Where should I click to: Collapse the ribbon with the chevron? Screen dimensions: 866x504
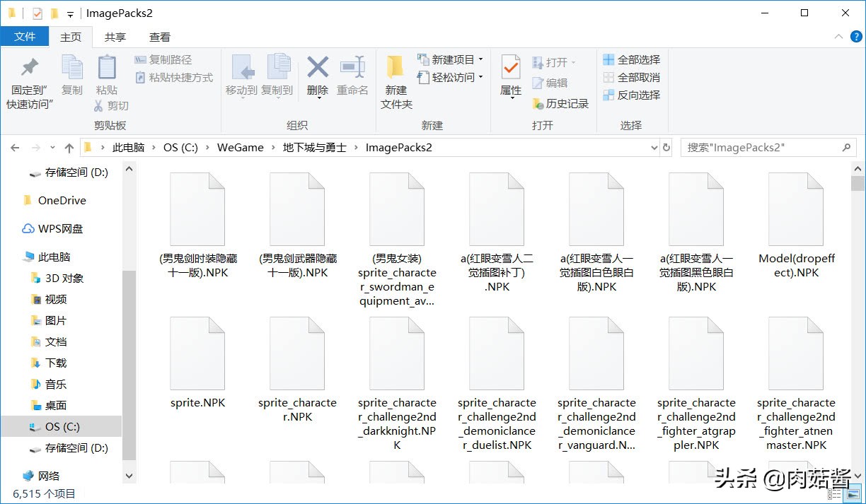[x=838, y=37]
